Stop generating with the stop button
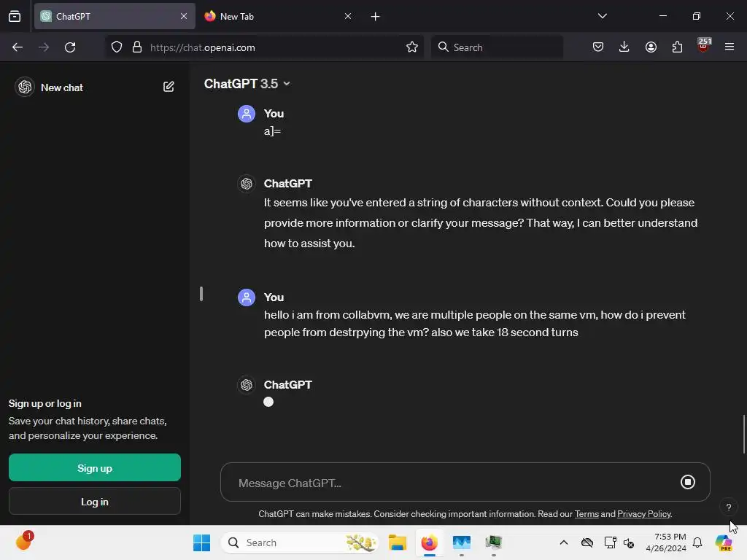Screen dimensions: 747x560 coord(687,482)
